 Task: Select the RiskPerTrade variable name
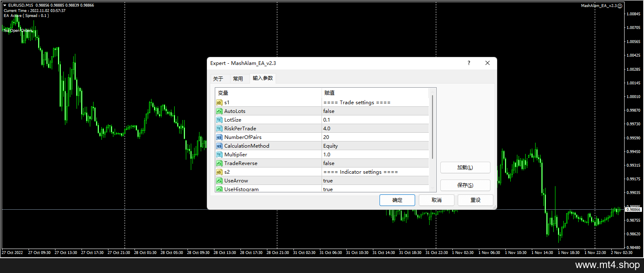(x=240, y=129)
